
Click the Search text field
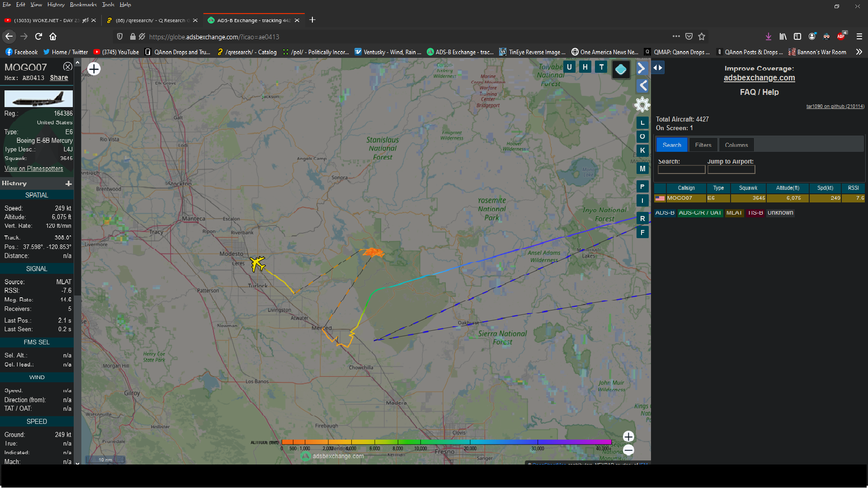pos(681,169)
